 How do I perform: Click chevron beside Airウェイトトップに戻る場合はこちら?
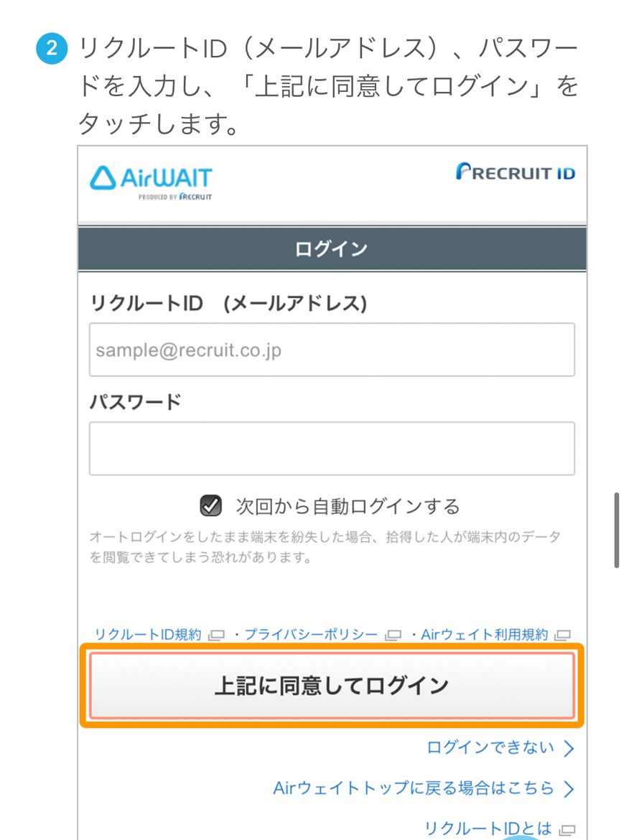(569, 789)
